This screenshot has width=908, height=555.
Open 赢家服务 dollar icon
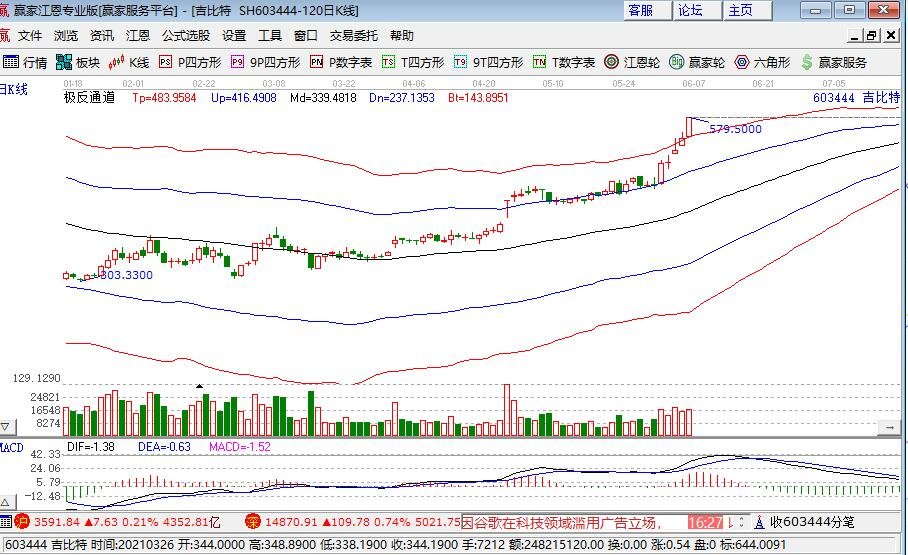click(807, 62)
